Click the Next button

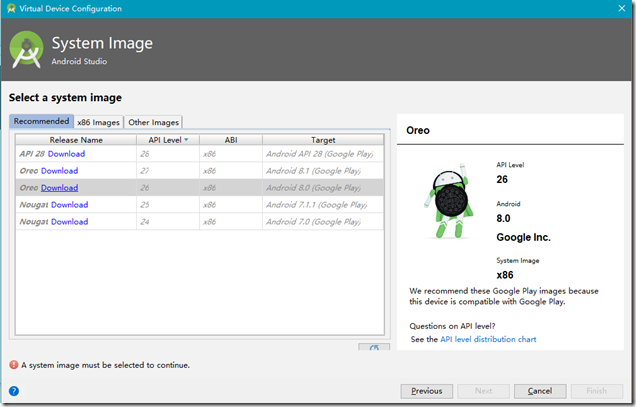(483, 391)
